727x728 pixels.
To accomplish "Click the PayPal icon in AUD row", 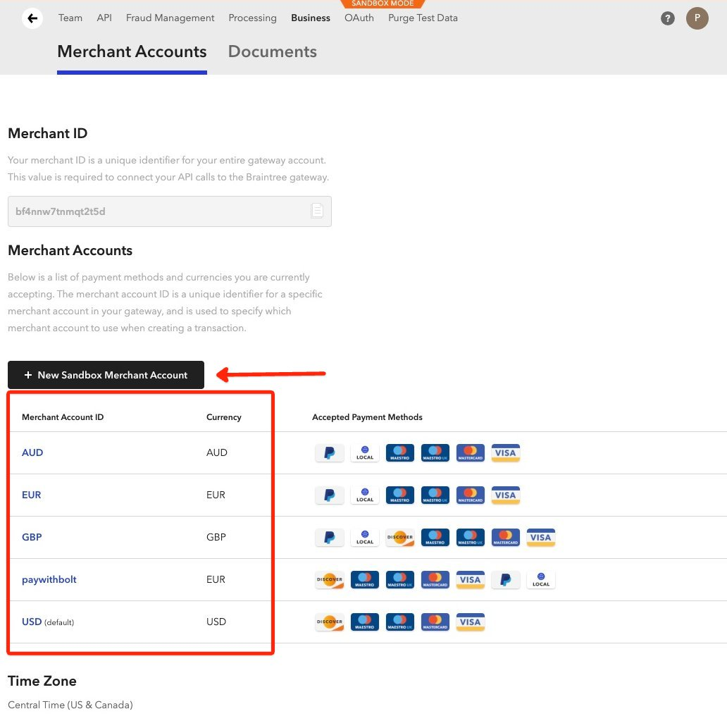I will coord(330,452).
